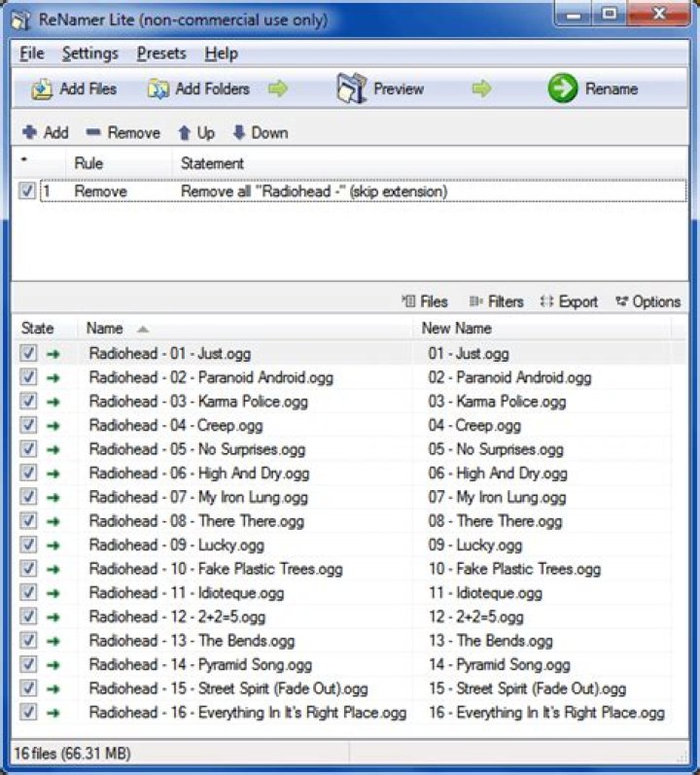
Task: Click status bar text 16 files (66.31 MB)
Action: coord(72,754)
